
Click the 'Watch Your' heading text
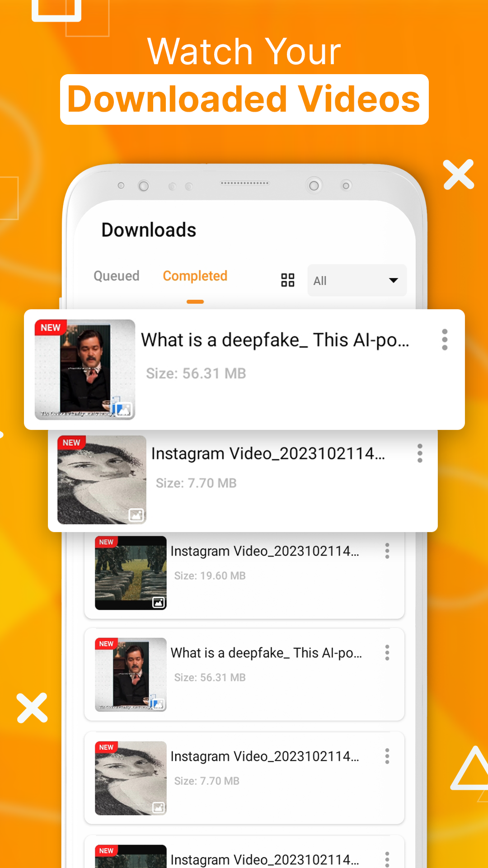(x=244, y=51)
